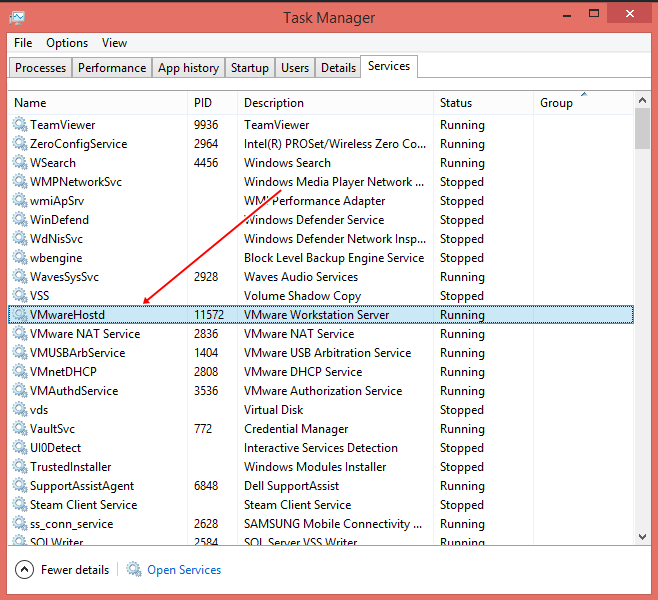
Task: Click the Open Services gear icon
Action: 134,569
